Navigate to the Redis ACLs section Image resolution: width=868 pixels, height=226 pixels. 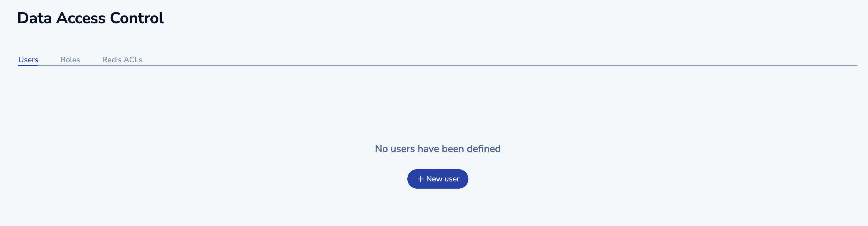[x=122, y=60]
